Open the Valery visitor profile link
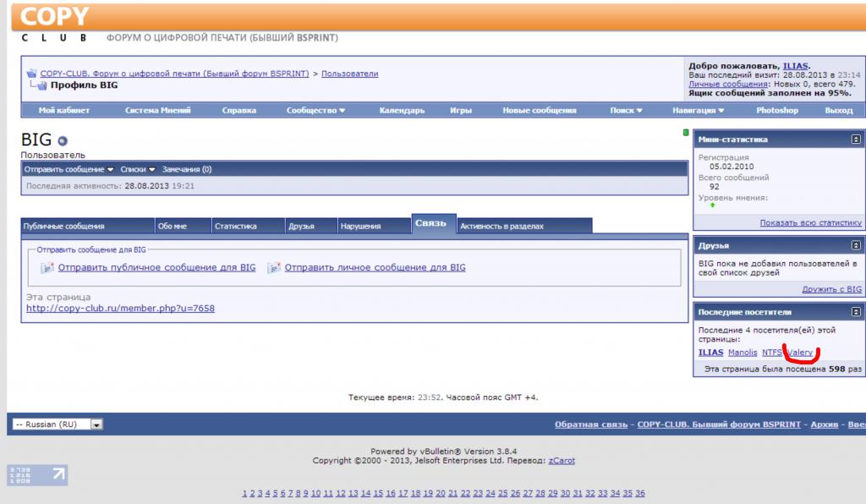866x504 pixels. (800, 352)
